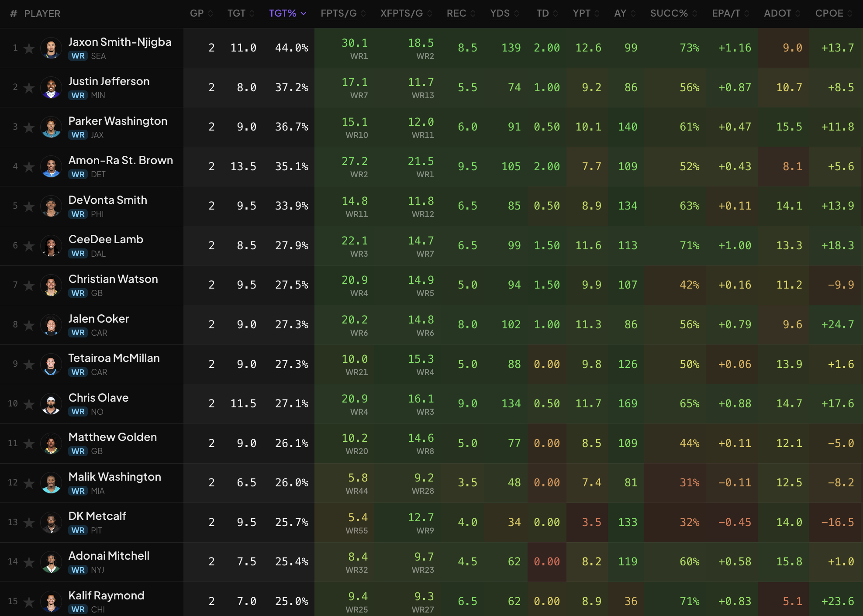Image resolution: width=863 pixels, height=616 pixels.
Task: Click the star icon for DK Metcalf
Action: pyautogui.click(x=29, y=523)
